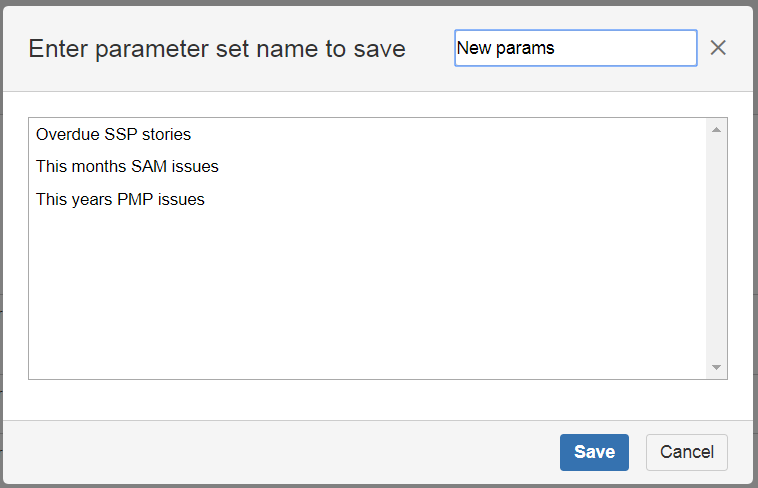Click the word 'New' in name field
The image size is (758, 488).
pyautogui.click(x=473, y=48)
